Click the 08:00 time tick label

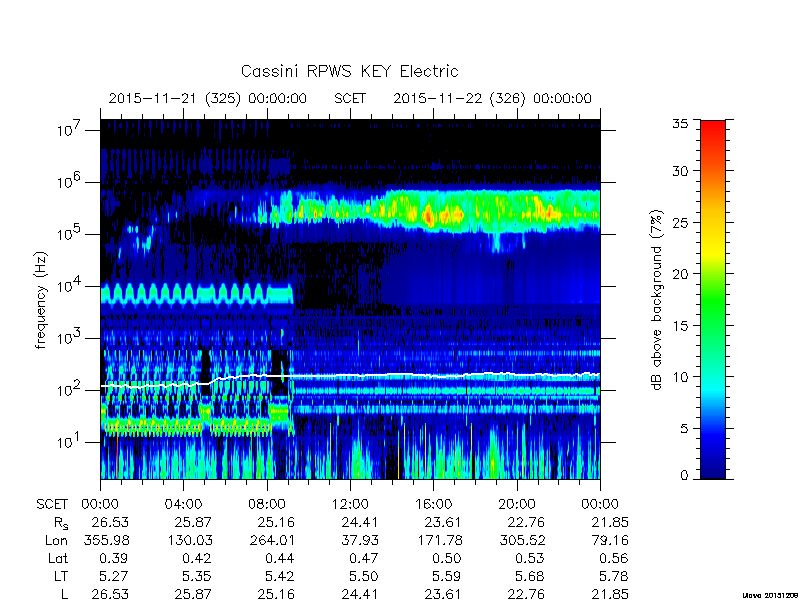coord(267,504)
